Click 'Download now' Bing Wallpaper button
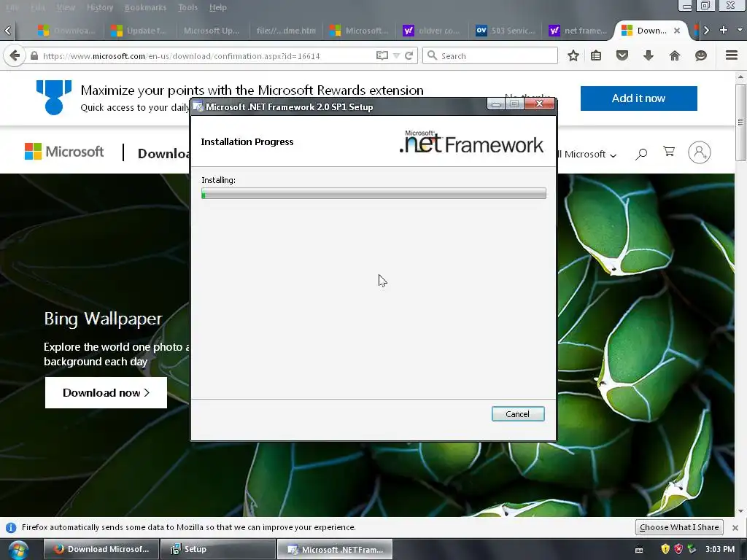 [x=106, y=392]
